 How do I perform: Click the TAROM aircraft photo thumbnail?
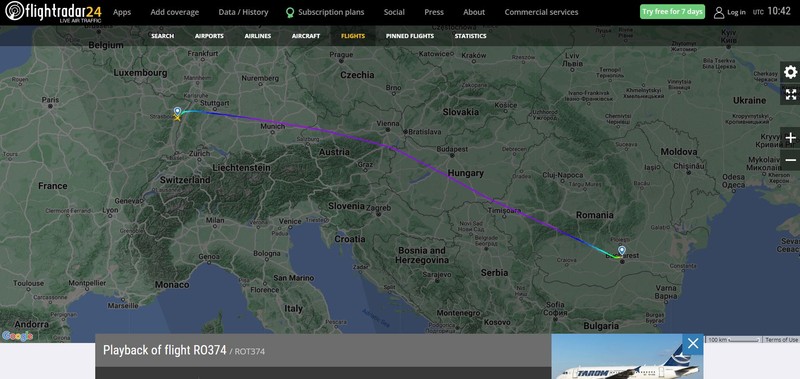[628, 357]
